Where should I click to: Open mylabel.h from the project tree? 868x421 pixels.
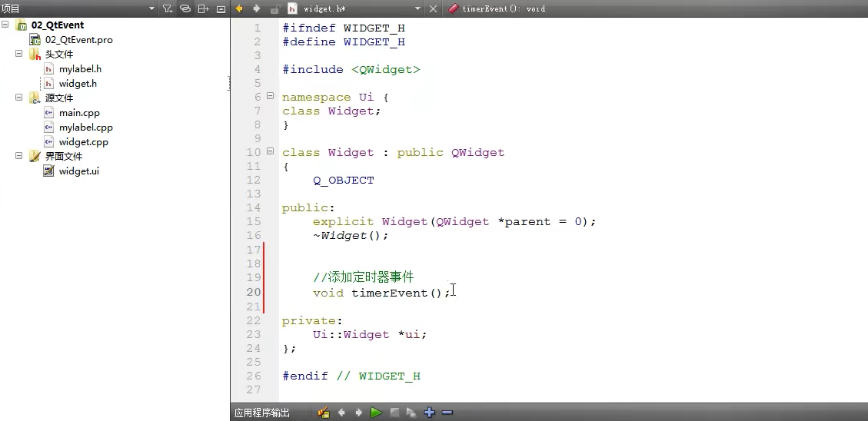click(80, 69)
